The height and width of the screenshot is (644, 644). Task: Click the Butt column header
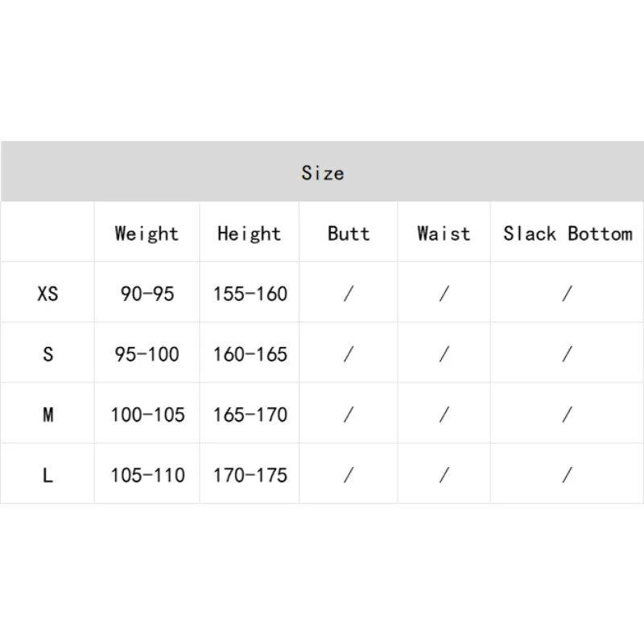(349, 233)
